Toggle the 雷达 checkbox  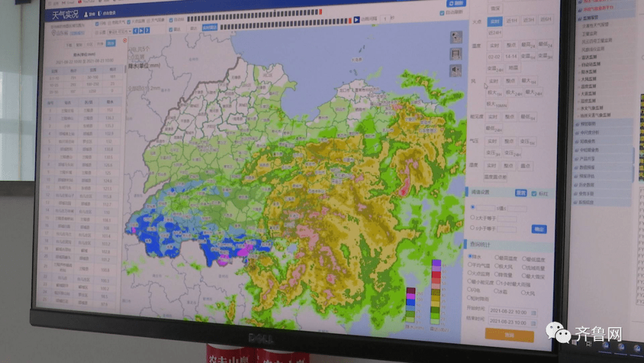point(171,30)
